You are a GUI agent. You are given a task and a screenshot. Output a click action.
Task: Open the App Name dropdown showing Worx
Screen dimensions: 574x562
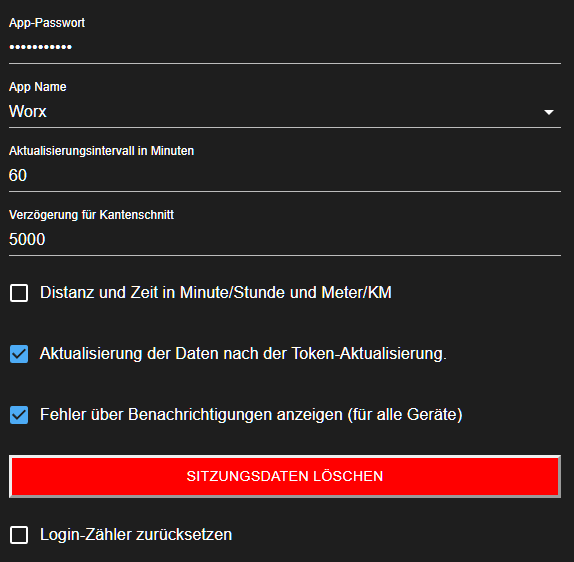(x=285, y=111)
